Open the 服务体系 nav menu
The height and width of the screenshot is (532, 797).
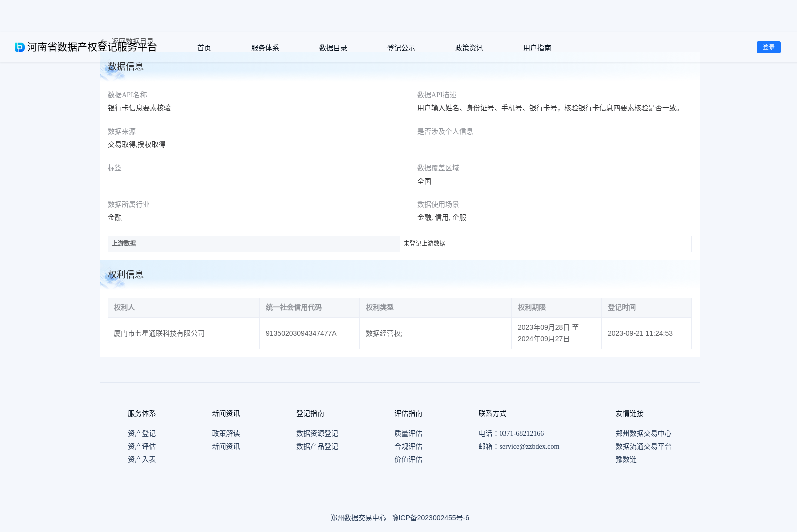tap(265, 48)
